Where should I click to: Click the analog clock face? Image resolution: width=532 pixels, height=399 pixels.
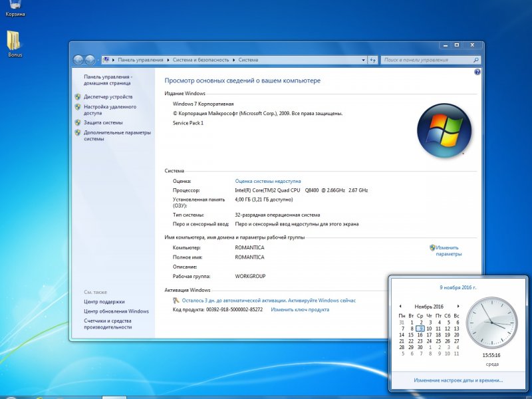click(x=491, y=323)
